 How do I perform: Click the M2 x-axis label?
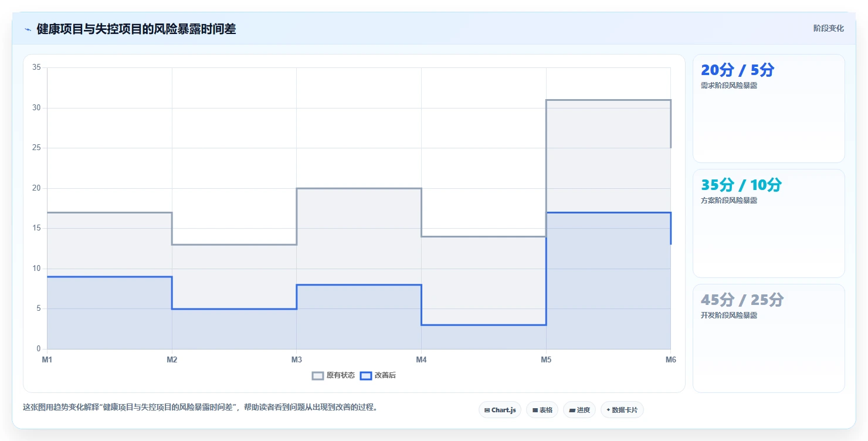[x=172, y=359]
